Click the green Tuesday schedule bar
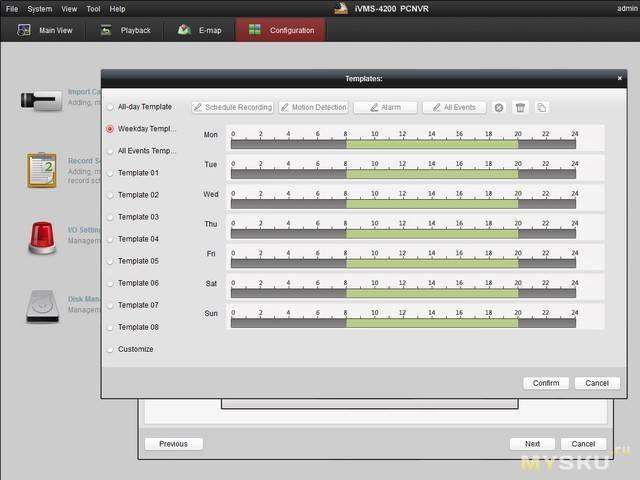This screenshot has width=640, height=480. click(432, 174)
